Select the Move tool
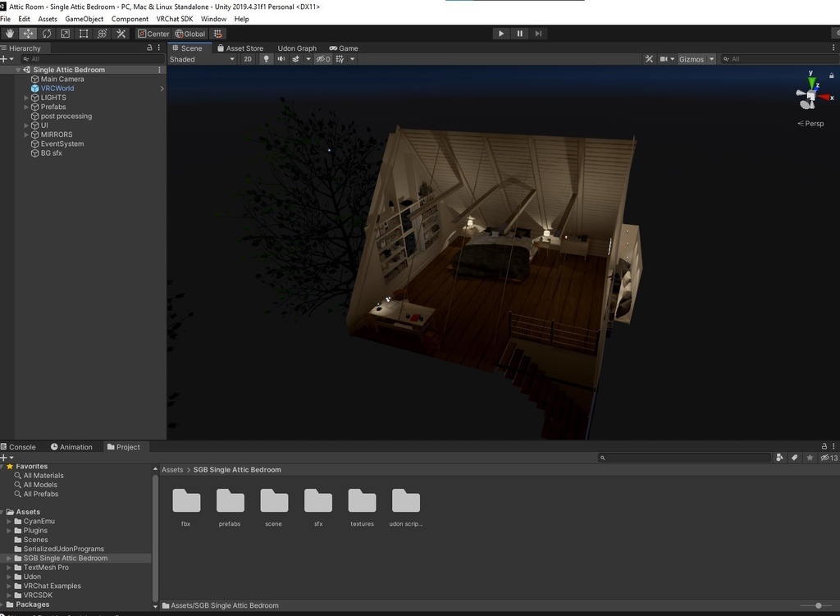 [28, 33]
